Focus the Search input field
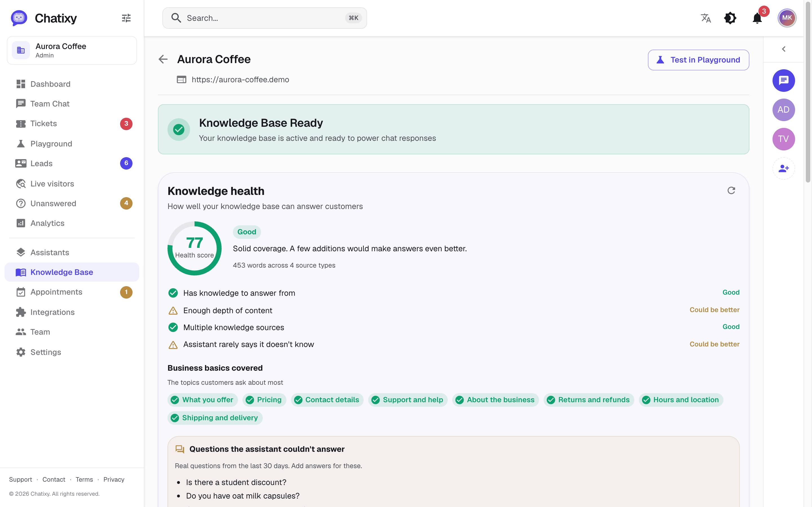Screen dimensions: 812x507 [264, 18]
